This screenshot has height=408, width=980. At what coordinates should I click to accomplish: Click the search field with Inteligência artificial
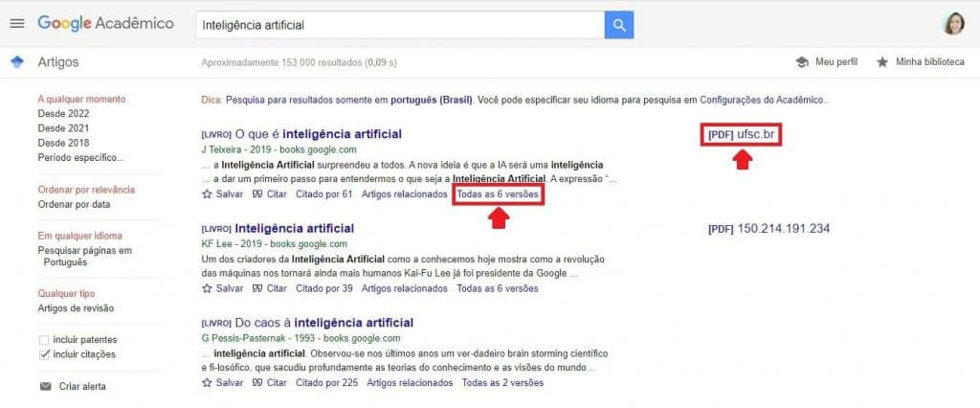click(x=400, y=25)
